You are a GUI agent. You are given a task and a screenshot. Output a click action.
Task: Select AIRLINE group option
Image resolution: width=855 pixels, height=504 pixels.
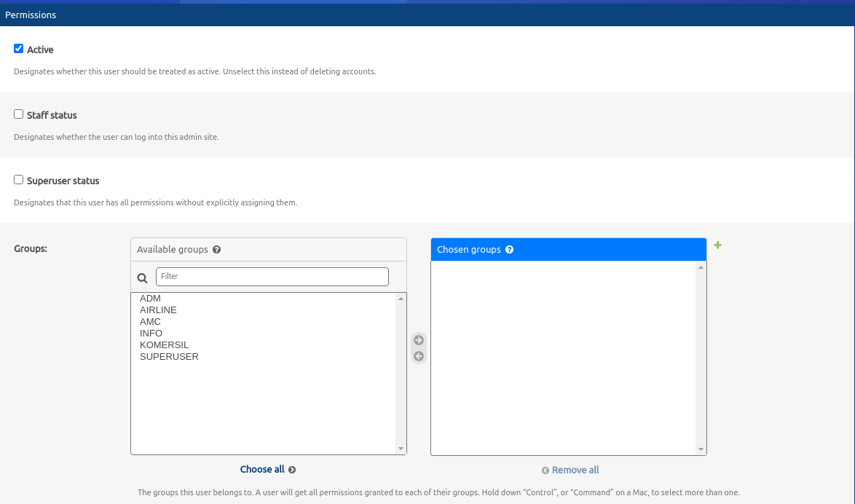point(158,310)
